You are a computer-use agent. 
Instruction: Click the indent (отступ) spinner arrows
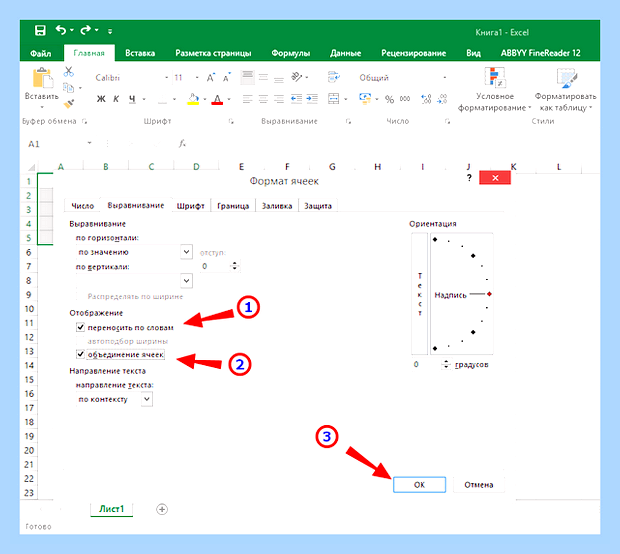[234, 266]
